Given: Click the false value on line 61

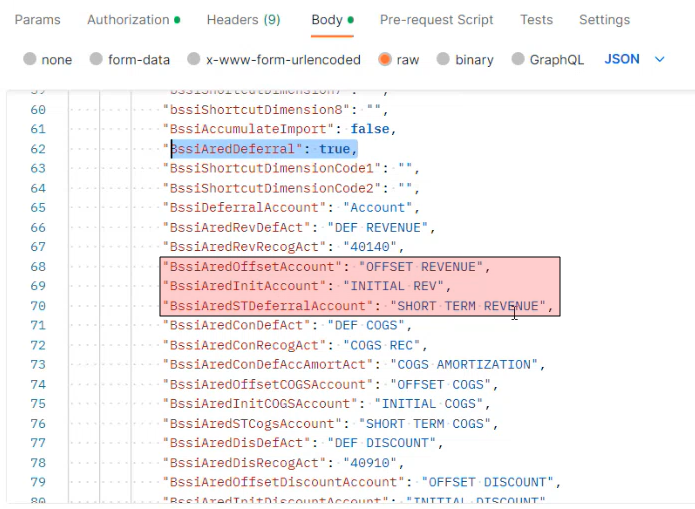Looking at the screenshot, I should pyautogui.click(x=370, y=129).
